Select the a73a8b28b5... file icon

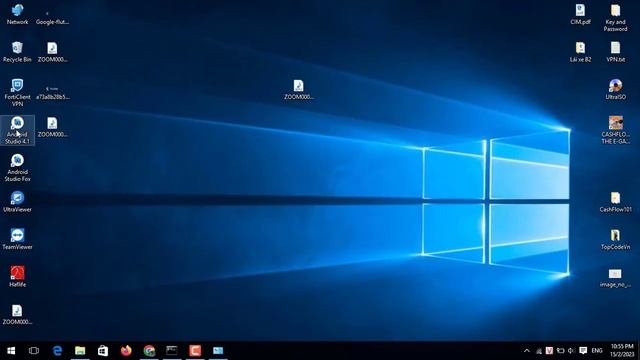pyautogui.click(x=52, y=93)
